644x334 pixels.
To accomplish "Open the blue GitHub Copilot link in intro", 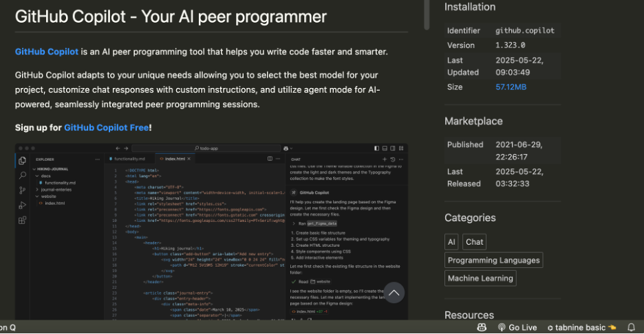I will tap(46, 52).
